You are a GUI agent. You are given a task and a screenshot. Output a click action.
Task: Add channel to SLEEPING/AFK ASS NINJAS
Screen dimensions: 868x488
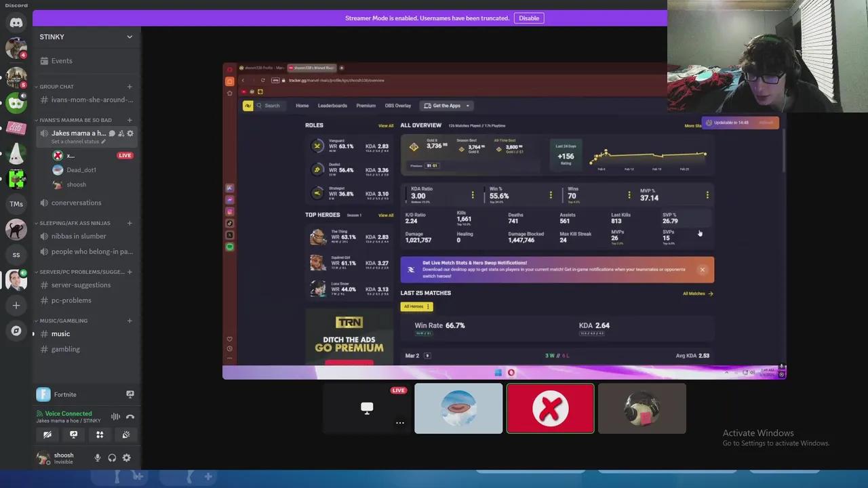pyautogui.click(x=130, y=223)
